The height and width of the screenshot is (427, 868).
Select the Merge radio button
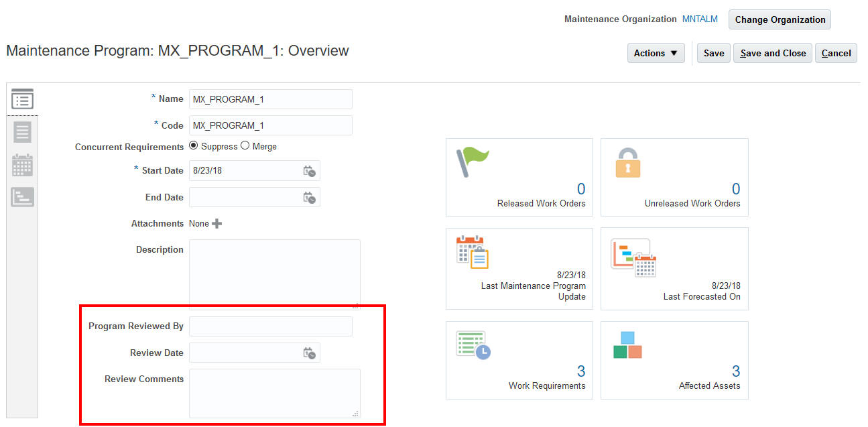(245, 145)
